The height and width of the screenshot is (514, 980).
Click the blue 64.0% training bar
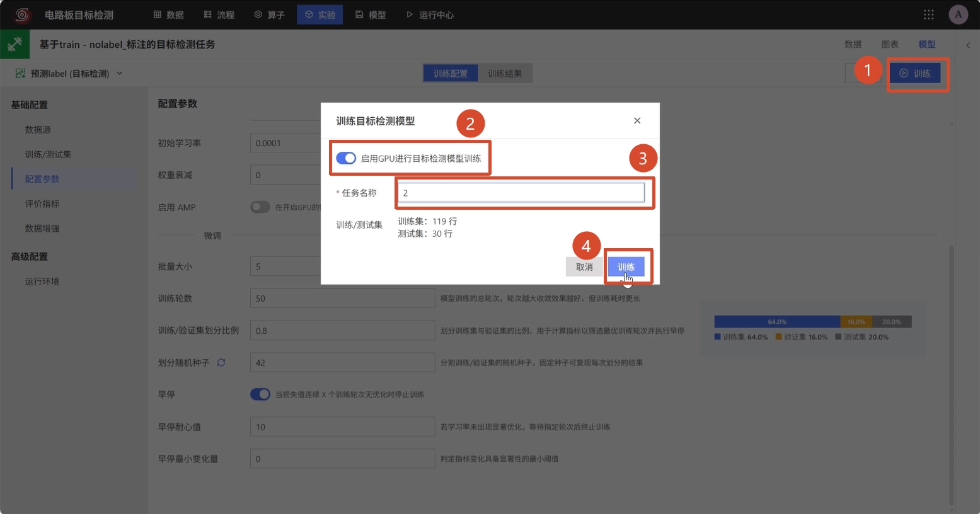click(777, 322)
